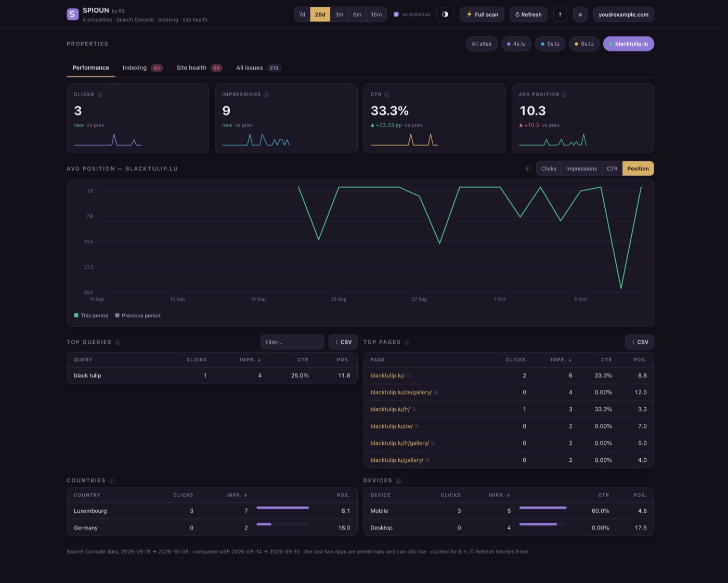Select the All sites property chip
The width and height of the screenshot is (728, 583).
(x=482, y=44)
